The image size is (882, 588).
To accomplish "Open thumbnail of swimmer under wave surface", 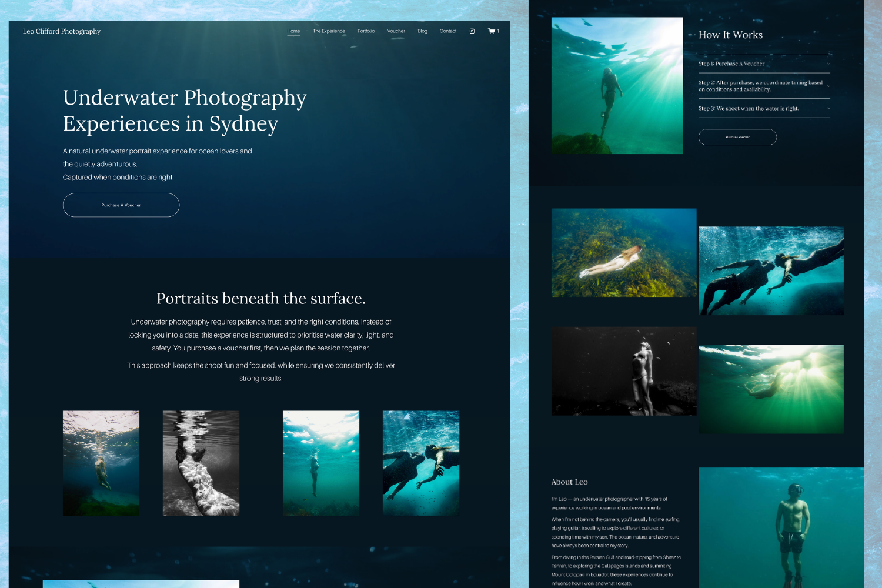I will [x=101, y=463].
